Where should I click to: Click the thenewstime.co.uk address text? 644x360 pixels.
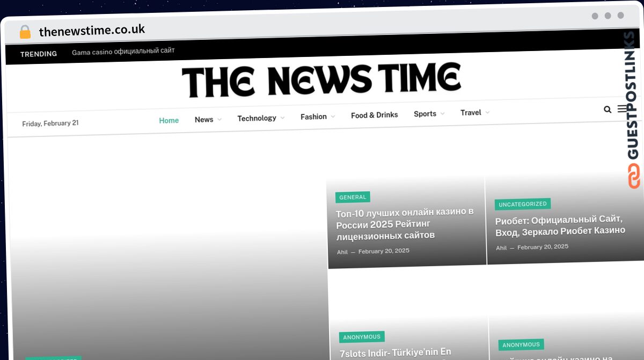coord(92,31)
